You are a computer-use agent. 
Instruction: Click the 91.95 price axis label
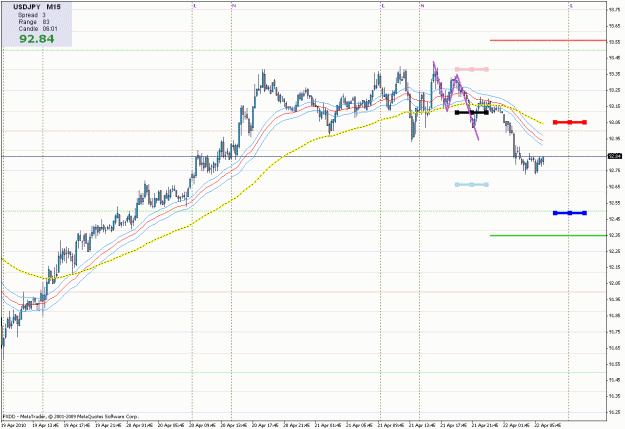614,299
